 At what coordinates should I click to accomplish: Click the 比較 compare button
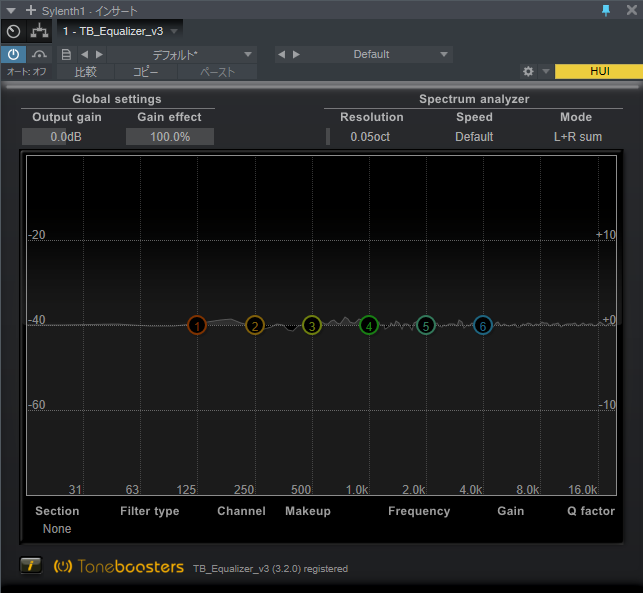point(85,72)
